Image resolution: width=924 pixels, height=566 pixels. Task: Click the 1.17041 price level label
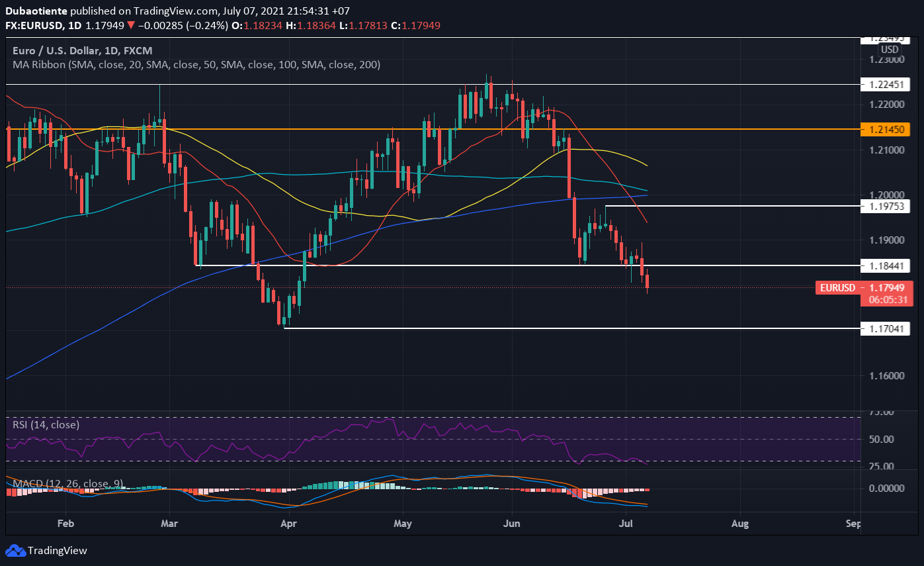886,328
